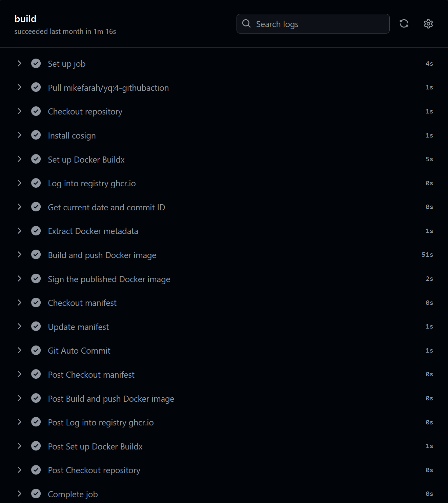Select Get current date and commit ID
This screenshot has width=448, height=503.
coord(106,207)
